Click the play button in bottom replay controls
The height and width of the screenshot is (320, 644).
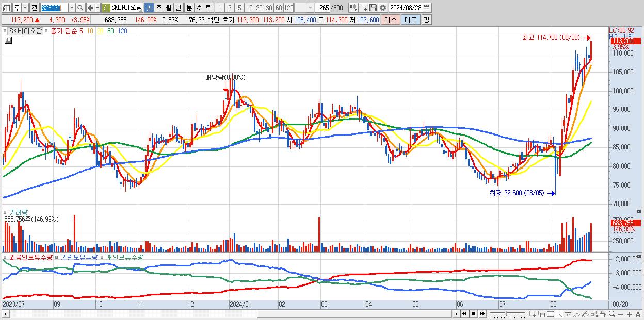(x=456, y=314)
